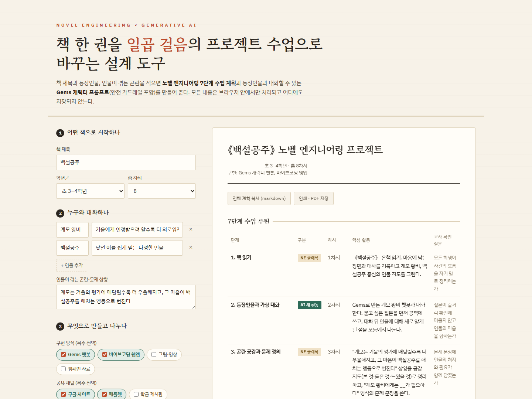Click the 공유 채널 (복수 선택) label
This screenshot has width=532, height=399.
[x=76, y=383]
